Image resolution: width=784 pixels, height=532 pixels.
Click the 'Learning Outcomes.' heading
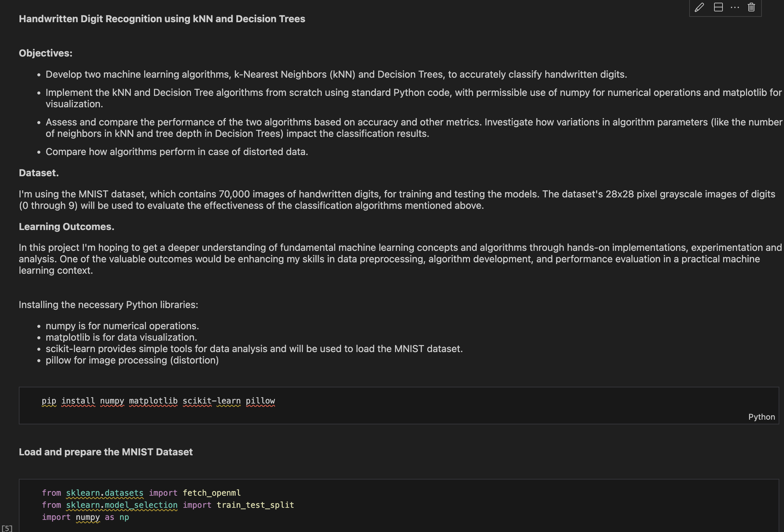(x=67, y=227)
